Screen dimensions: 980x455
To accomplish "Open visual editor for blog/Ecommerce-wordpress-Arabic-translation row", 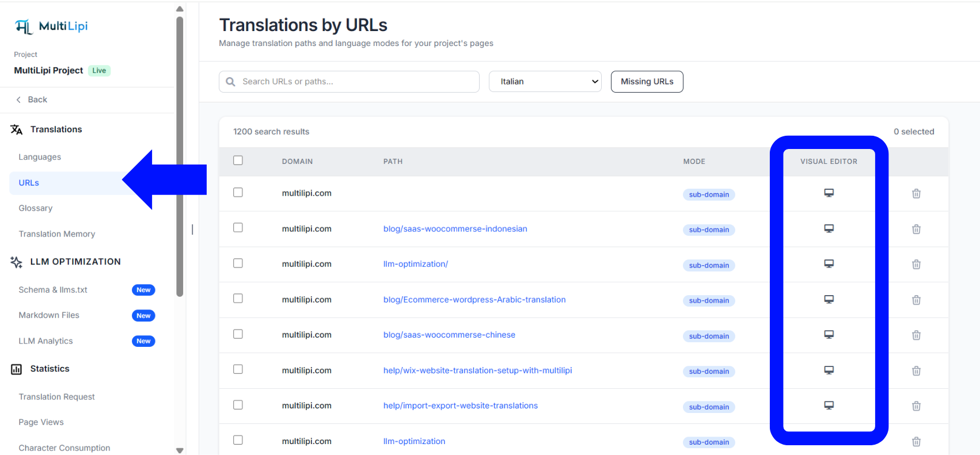I will 829,300.
